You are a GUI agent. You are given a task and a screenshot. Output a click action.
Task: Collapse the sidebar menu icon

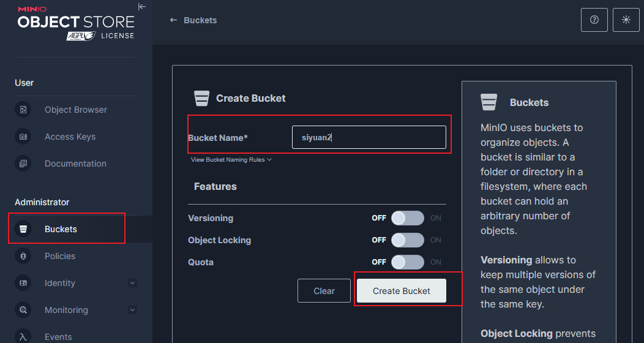pyautogui.click(x=142, y=7)
